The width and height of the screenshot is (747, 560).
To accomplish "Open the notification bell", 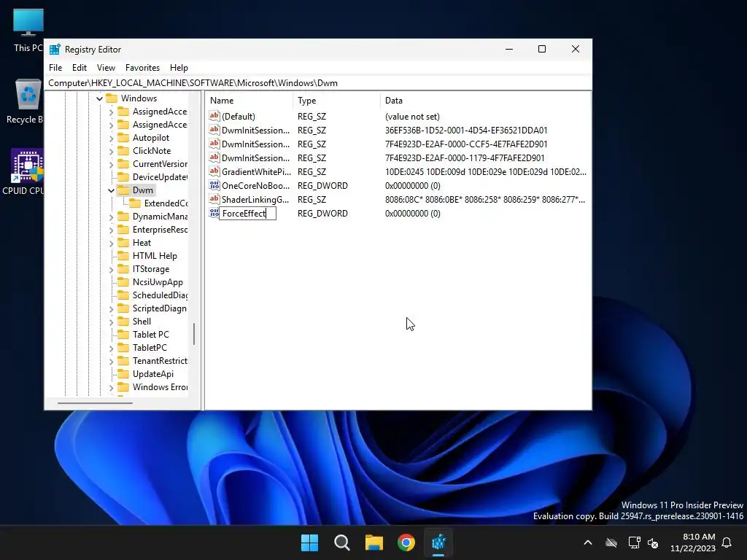I will pos(727,542).
